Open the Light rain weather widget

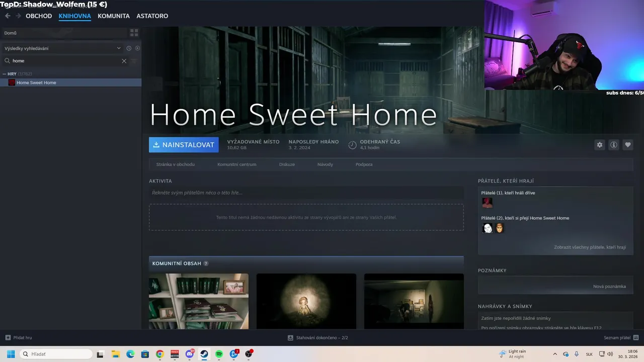512,354
